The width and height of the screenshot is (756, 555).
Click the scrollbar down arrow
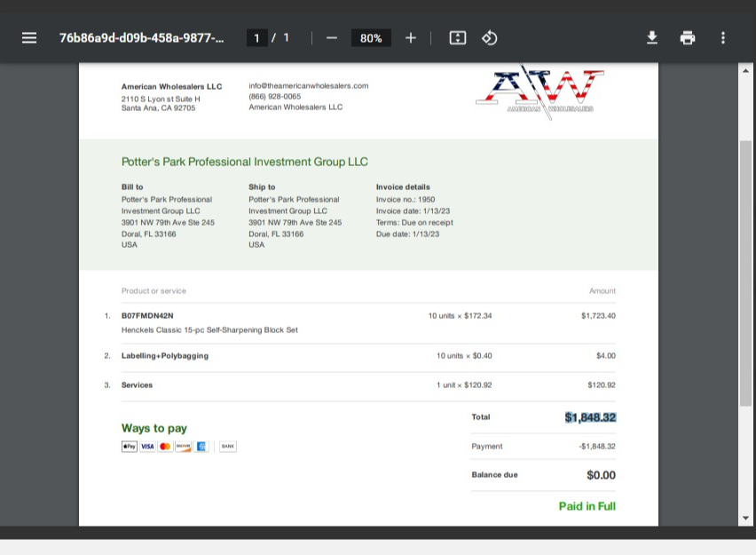746,518
